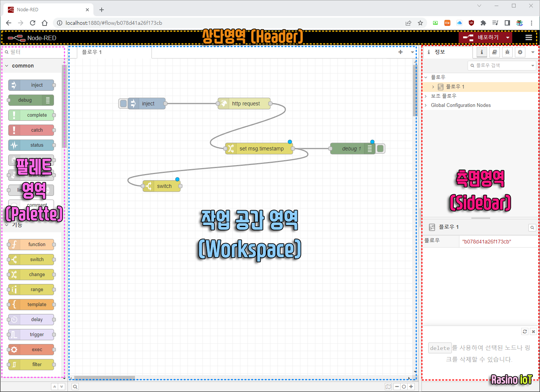Switch to the 플로우 1 workspace tab
Viewport: 540px width, 392px height.
[x=114, y=52]
